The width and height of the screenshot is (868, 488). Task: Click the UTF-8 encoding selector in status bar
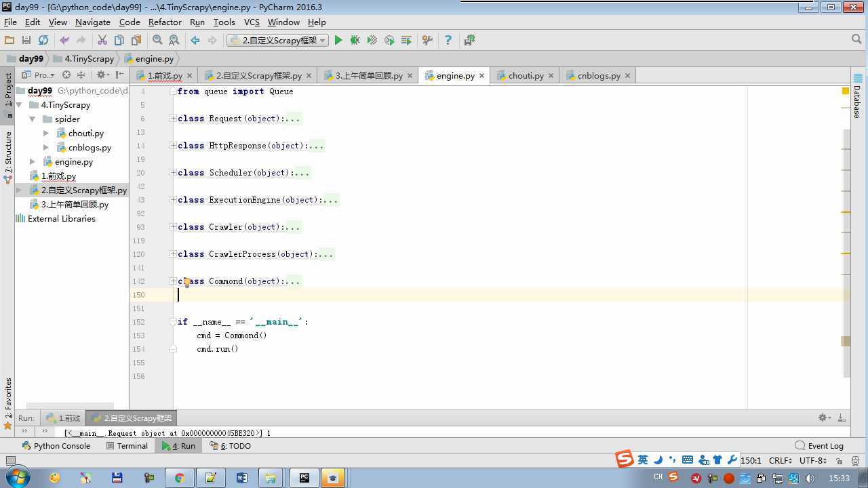[x=812, y=460]
